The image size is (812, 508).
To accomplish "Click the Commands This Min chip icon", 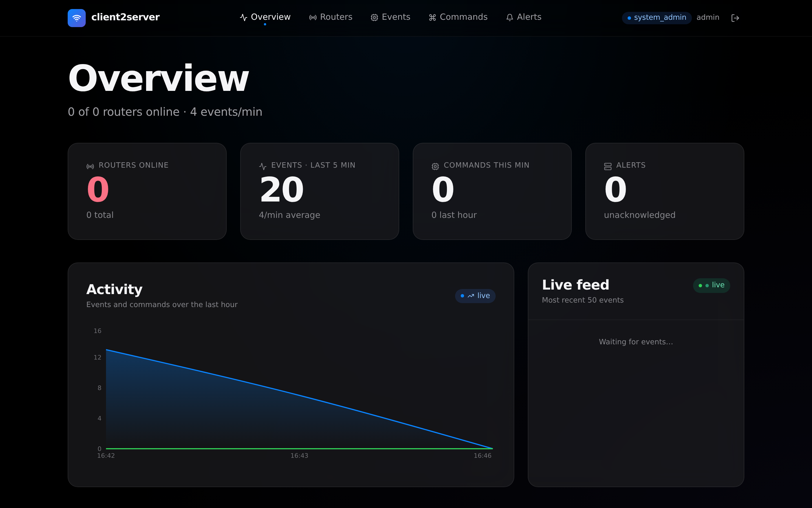I will [435, 166].
